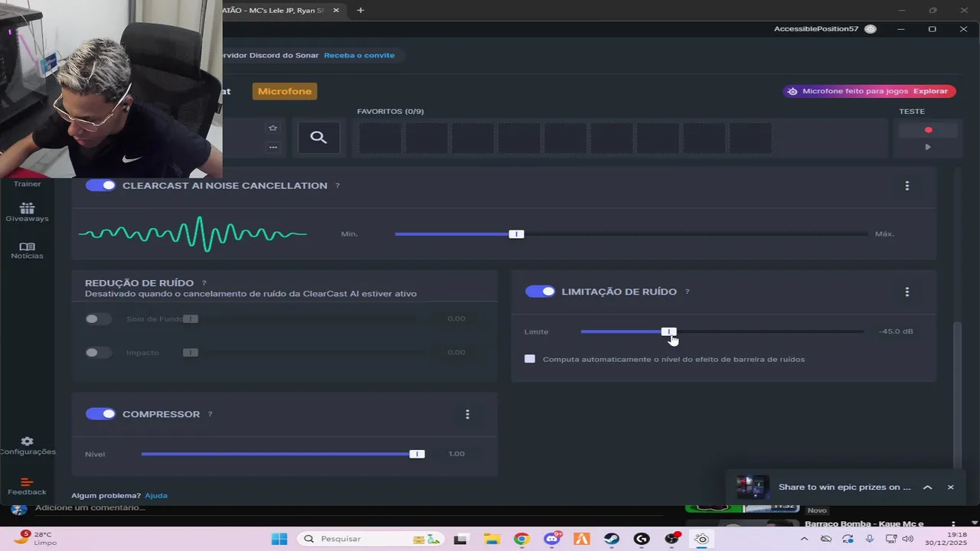Open Task View from taskbar
Viewport: 980px width, 551px height.
click(461, 539)
